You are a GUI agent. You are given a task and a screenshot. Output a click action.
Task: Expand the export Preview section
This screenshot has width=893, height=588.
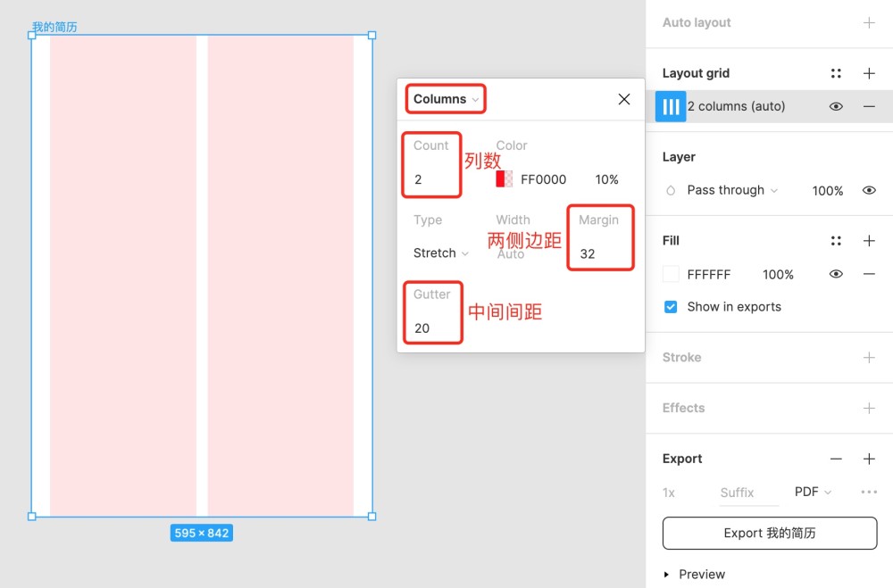coord(666,575)
